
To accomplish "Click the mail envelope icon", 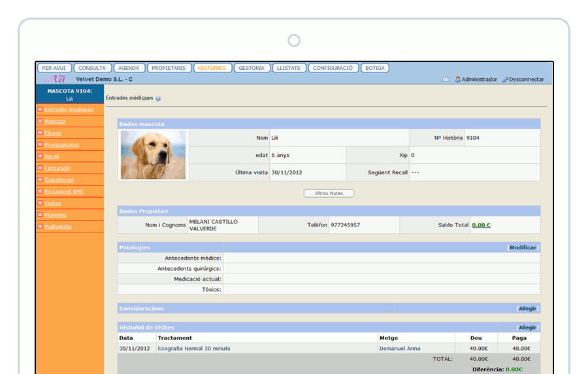I will click(x=446, y=80).
